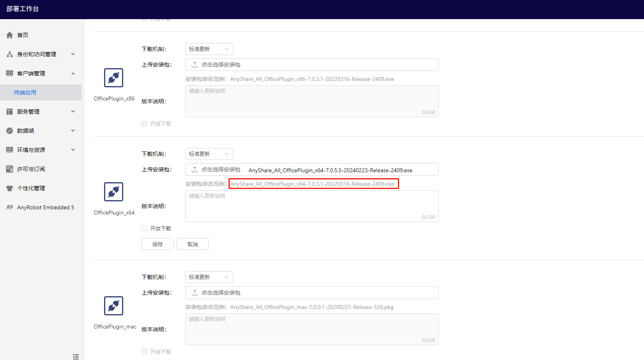Viewport: 644px width, 360px height.
Task: Click the 环境与资源 sidebar icon
Action: (10, 150)
